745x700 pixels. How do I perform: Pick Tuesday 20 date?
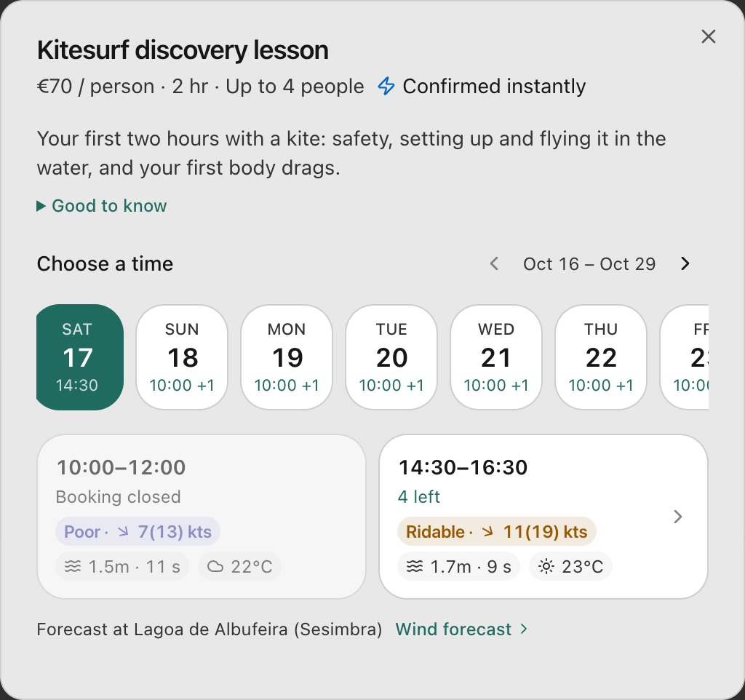pos(391,357)
